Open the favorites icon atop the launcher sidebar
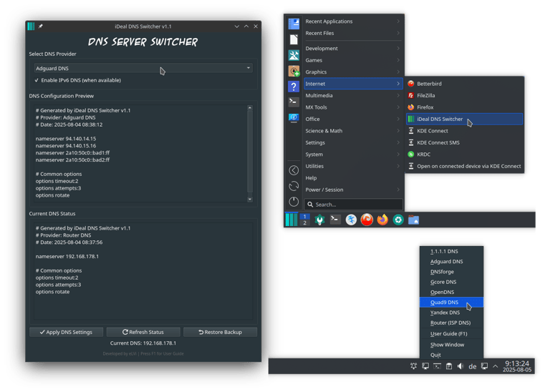The width and height of the screenshot is (550, 392). (294, 24)
